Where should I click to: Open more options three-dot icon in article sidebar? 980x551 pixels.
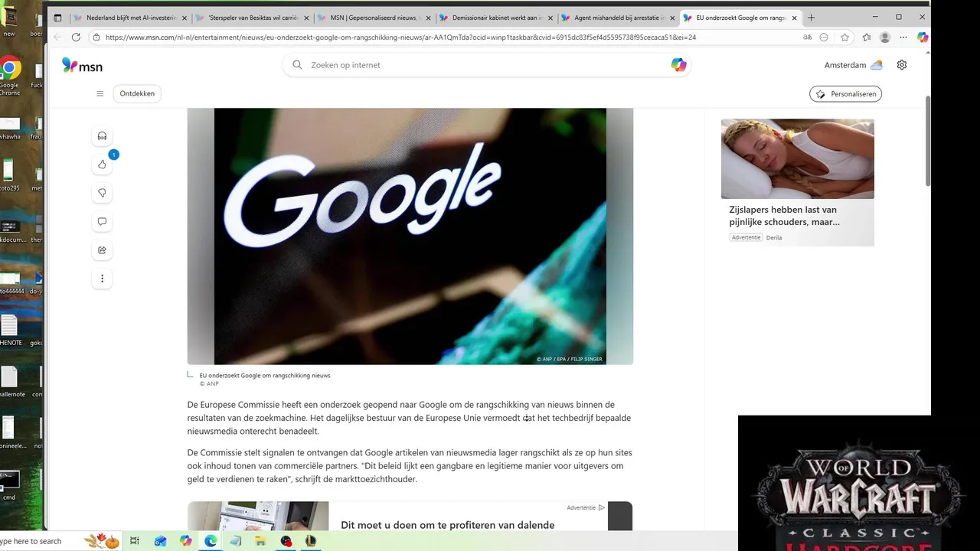point(102,279)
